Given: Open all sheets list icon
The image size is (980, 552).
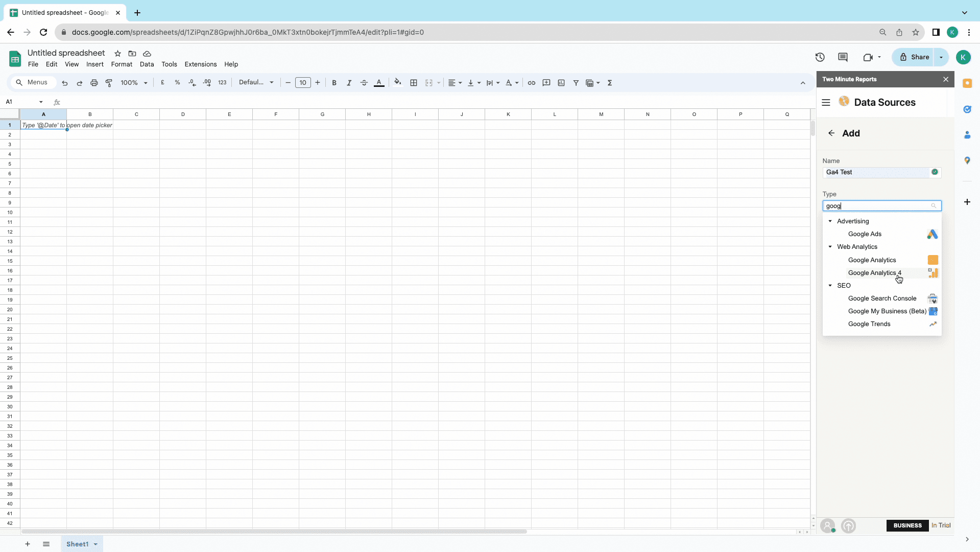Looking at the screenshot, I should click(x=46, y=544).
